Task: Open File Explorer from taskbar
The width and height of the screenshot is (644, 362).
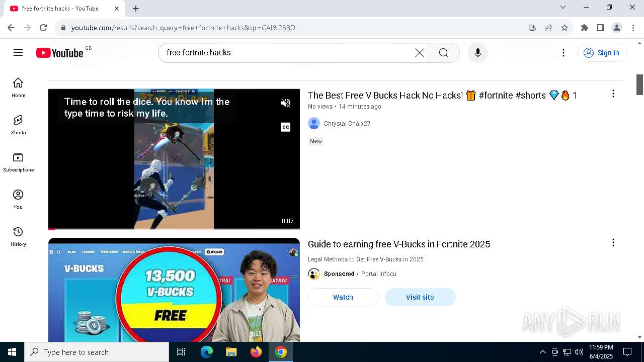Action: (x=231, y=352)
